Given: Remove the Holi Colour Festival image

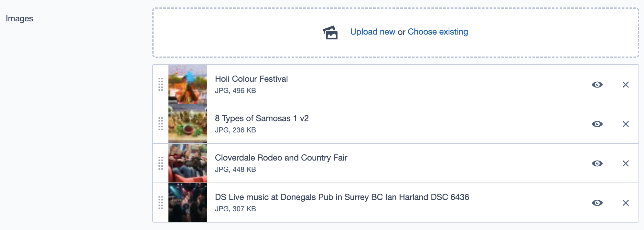Looking at the screenshot, I should (x=626, y=85).
